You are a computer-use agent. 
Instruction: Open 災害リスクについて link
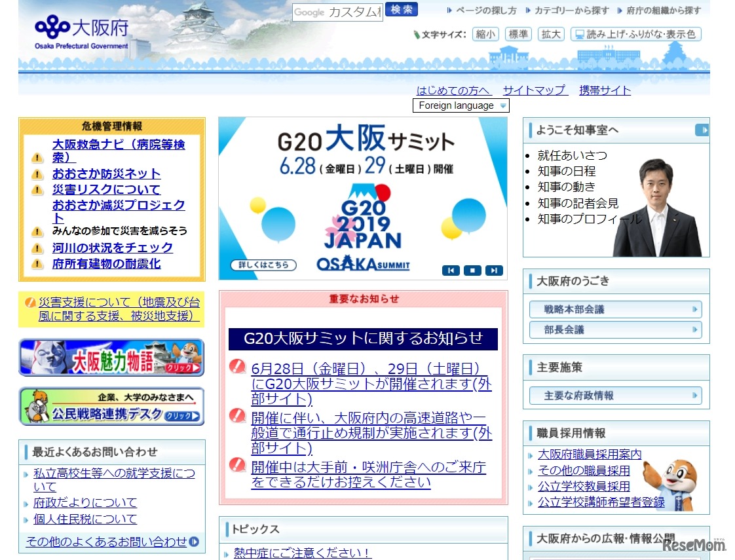(x=106, y=189)
